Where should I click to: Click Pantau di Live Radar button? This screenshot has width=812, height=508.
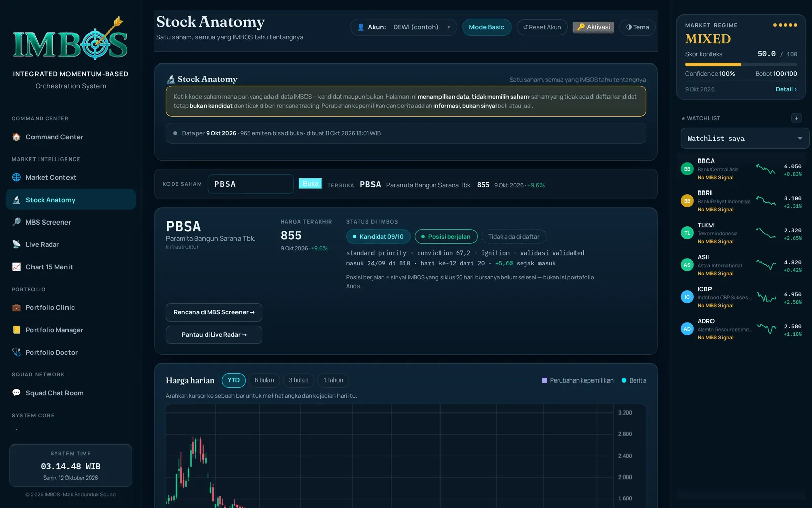(214, 335)
